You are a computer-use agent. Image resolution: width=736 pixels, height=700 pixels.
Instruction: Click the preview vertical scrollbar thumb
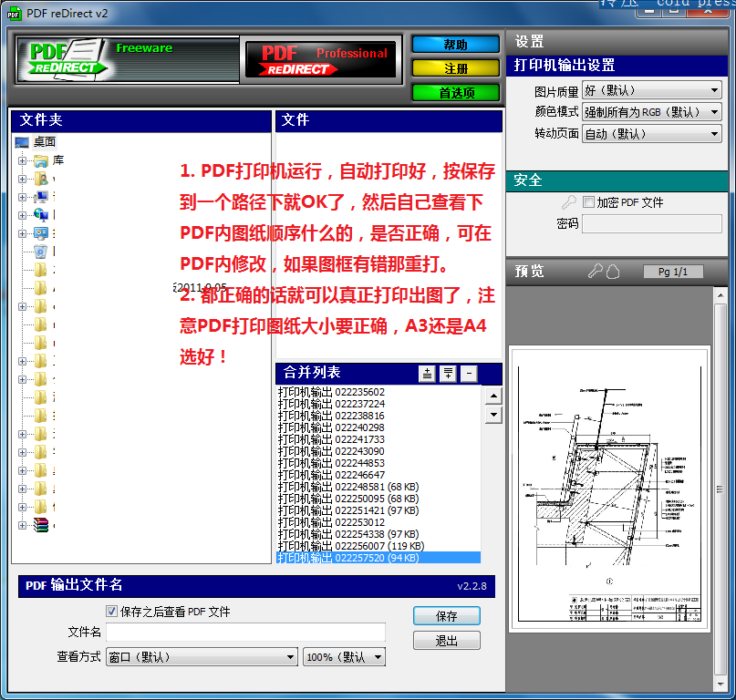(x=720, y=489)
